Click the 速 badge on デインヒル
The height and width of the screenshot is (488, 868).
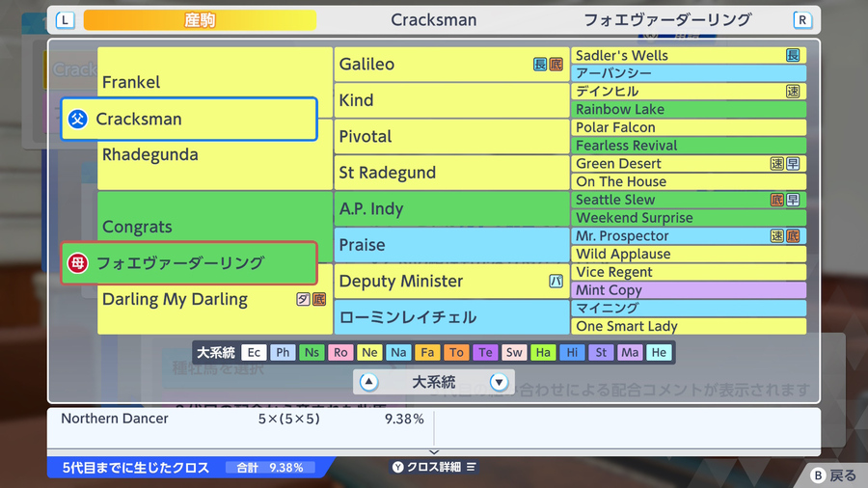pos(793,92)
